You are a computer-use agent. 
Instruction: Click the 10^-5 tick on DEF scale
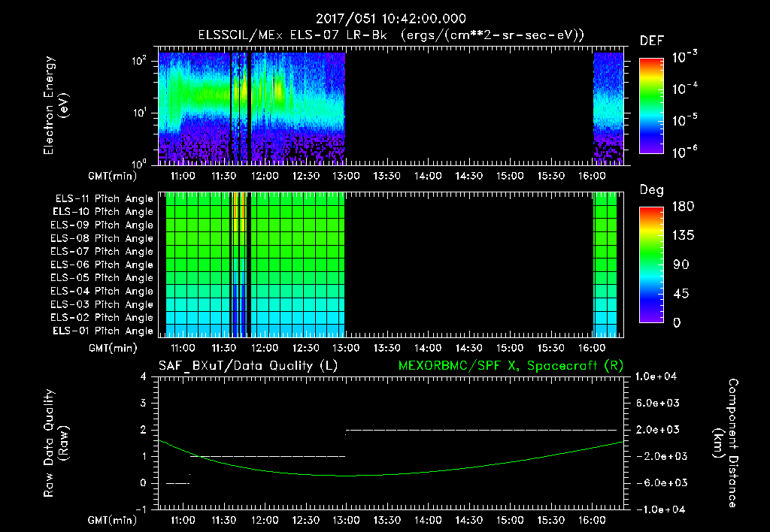coord(685,120)
